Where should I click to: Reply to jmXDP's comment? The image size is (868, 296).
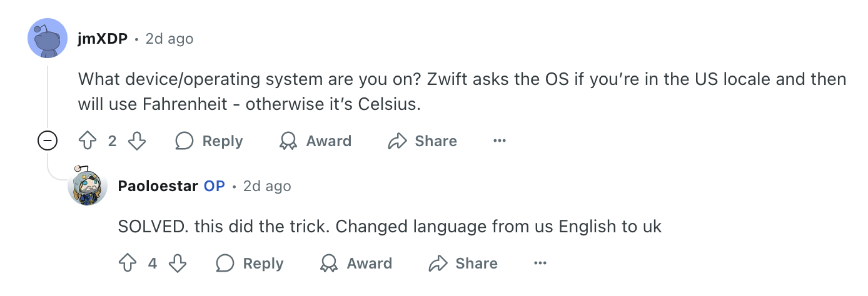(209, 141)
